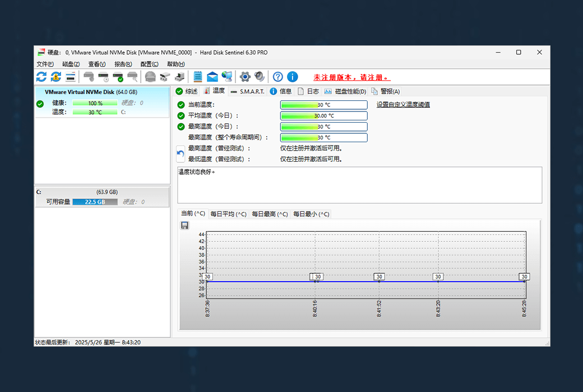This screenshot has height=392, width=583.
Task: Open the blue notepad report icon
Action: 197,77
